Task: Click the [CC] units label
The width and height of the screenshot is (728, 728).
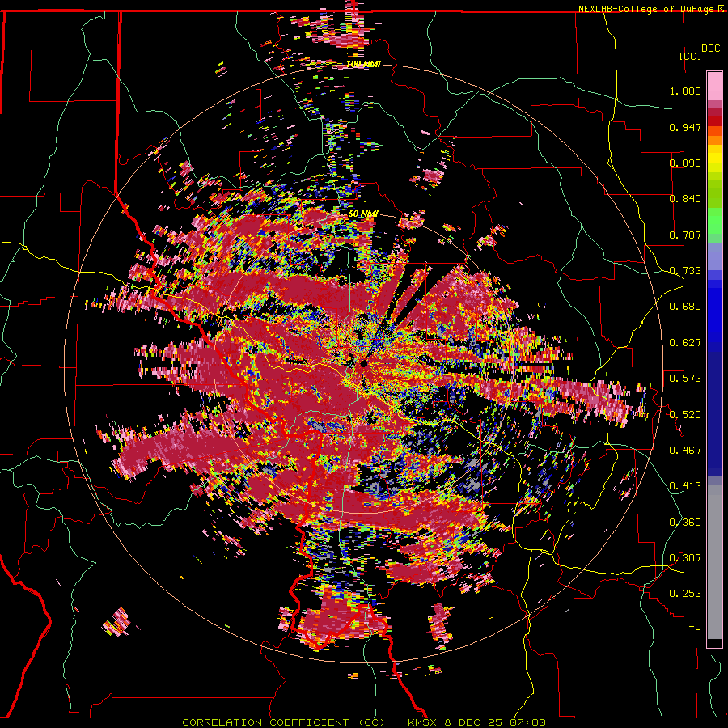Action: click(690, 56)
